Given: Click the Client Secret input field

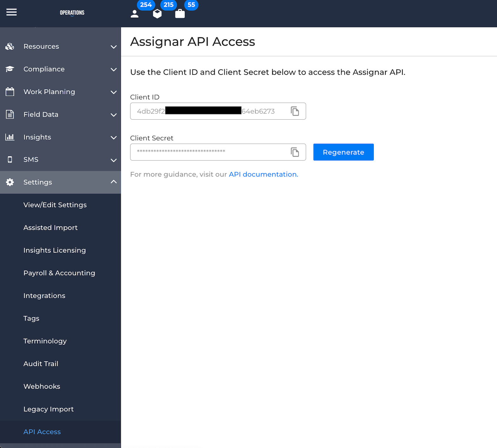Looking at the screenshot, I should [218, 152].
